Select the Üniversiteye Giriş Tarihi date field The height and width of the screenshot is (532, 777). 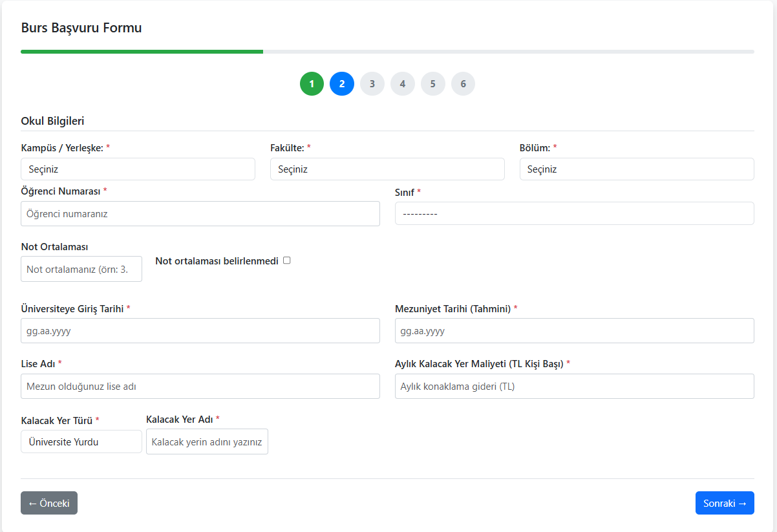[x=200, y=330]
